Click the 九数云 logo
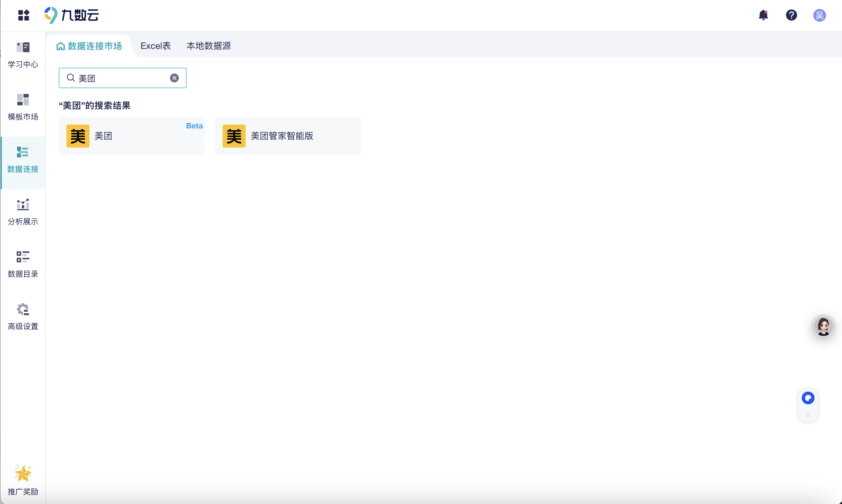The image size is (842, 504). click(71, 15)
